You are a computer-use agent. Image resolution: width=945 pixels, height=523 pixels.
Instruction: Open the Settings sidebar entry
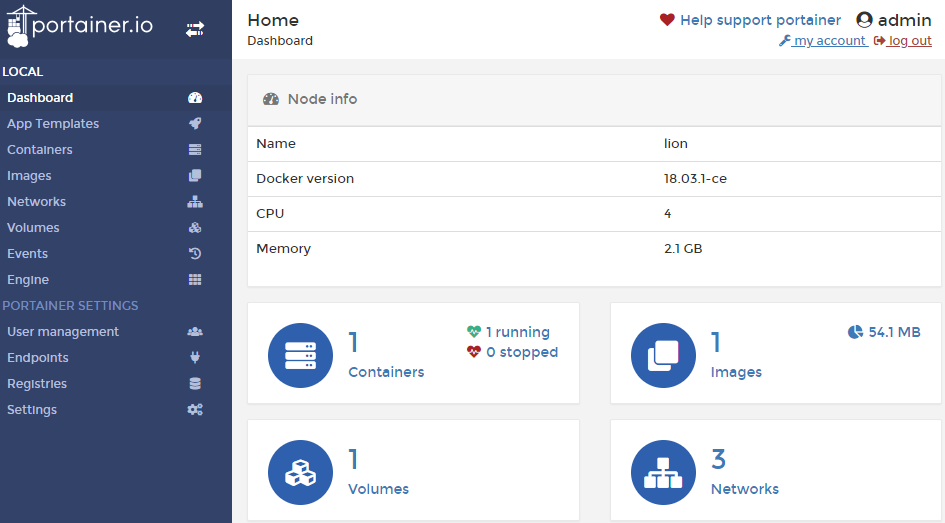tap(32, 410)
